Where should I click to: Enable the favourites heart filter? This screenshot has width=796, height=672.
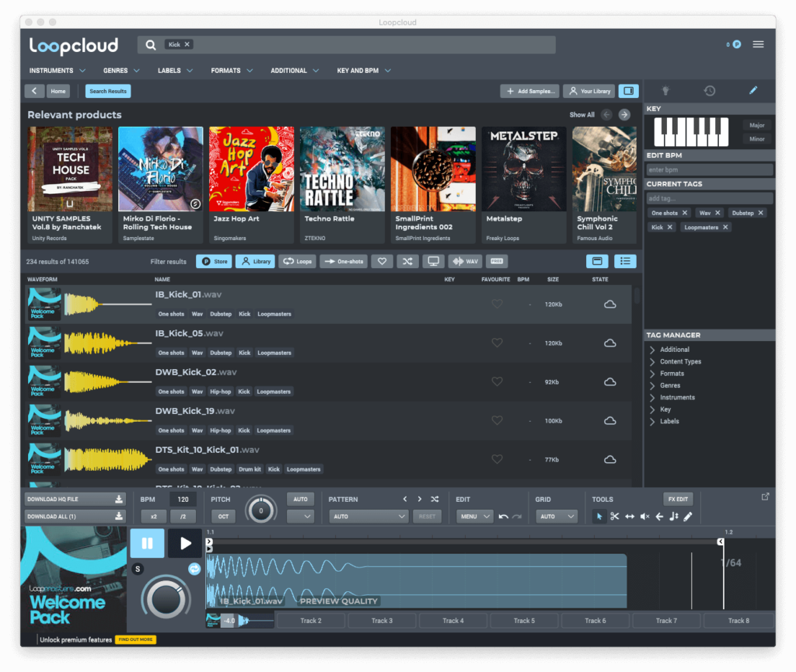(x=382, y=261)
